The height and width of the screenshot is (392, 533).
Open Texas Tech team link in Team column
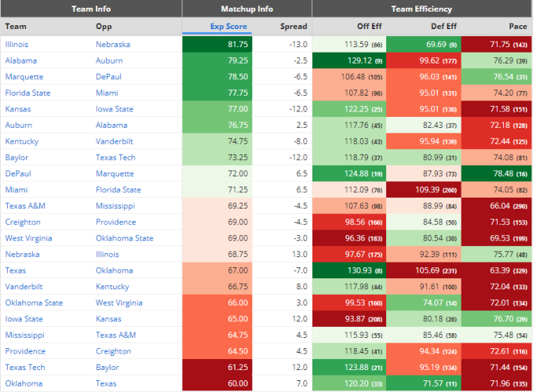click(25, 367)
